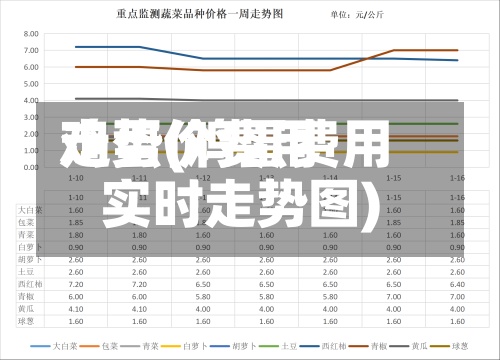The height and width of the screenshot is (360, 500).
Task: Select the 青菜 legend entry
Action: pyautogui.click(x=139, y=346)
